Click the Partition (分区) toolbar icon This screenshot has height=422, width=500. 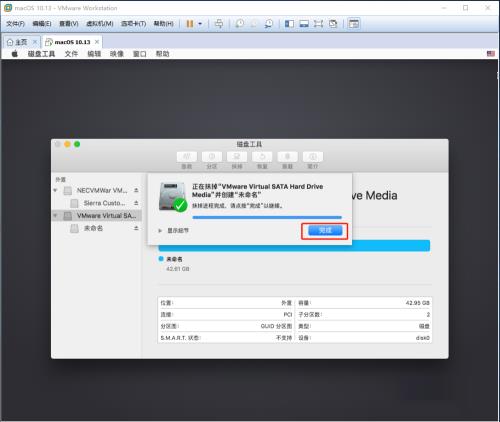(212, 156)
